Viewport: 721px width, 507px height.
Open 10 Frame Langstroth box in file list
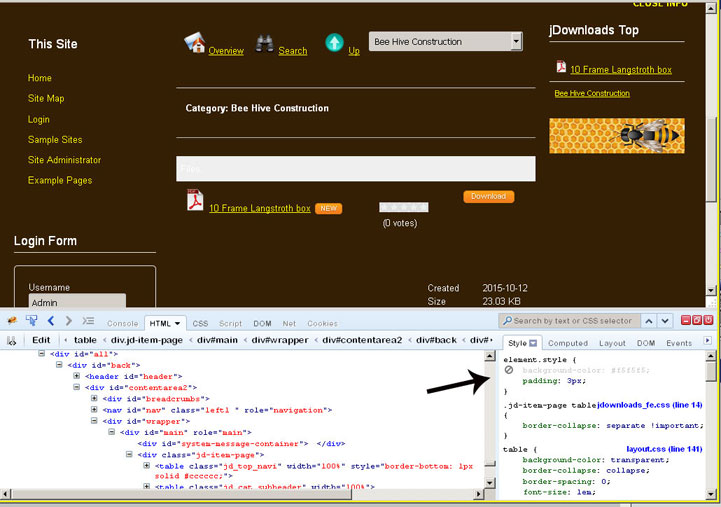point(260,209)
